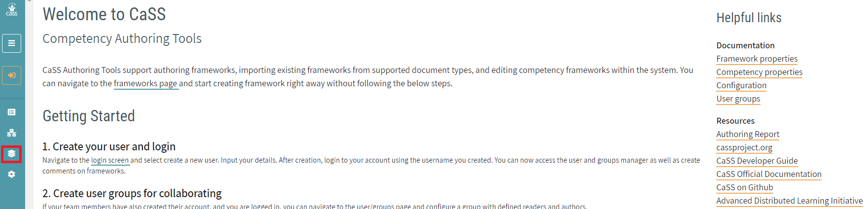Select the highlighted layers stack icon
Screen dimensions: 868x209
click(12, 154)
